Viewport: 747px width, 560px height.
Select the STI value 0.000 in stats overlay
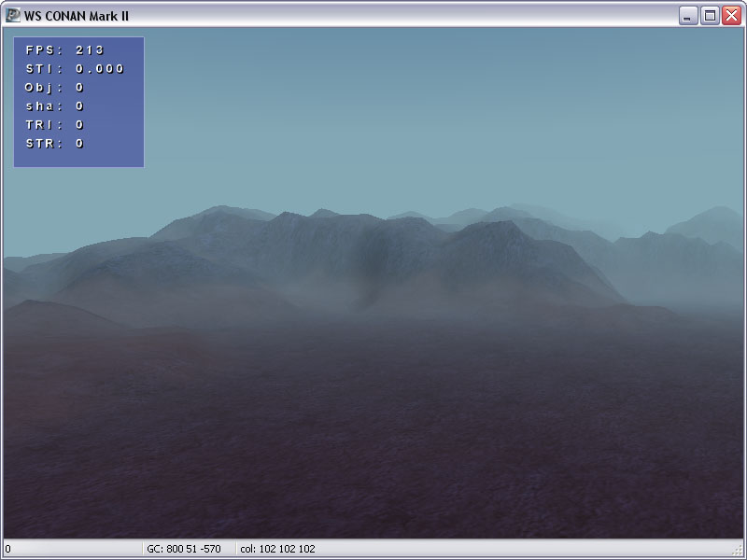pyautogui.click(x=100, y=69)
